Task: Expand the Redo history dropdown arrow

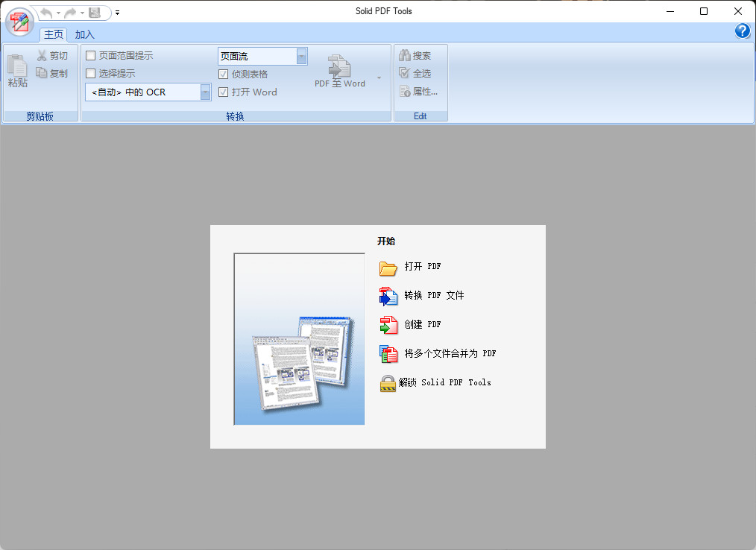Action: pos(83,13)
